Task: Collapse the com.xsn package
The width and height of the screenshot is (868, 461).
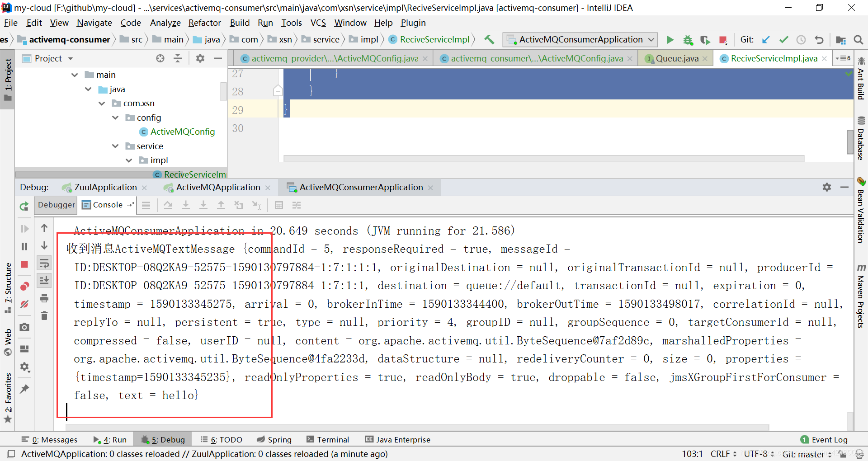Action: (102, 103)
